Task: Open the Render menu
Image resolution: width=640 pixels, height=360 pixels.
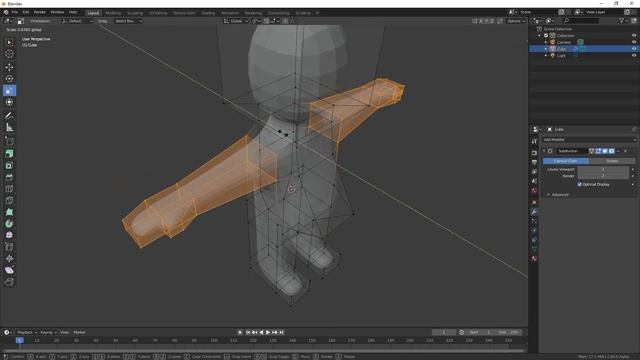Action: pyautogui.click(x=40, y=12)
